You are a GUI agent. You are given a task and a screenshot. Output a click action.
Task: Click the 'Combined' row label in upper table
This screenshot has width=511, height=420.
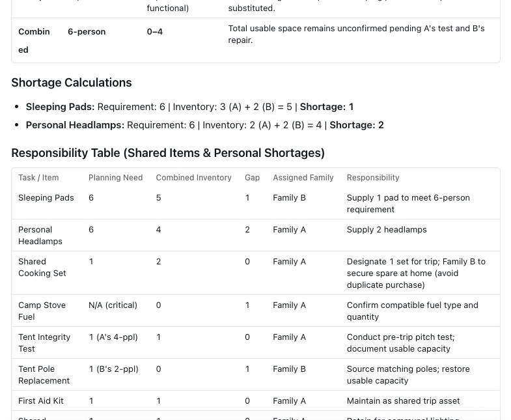tap(34, 41)
